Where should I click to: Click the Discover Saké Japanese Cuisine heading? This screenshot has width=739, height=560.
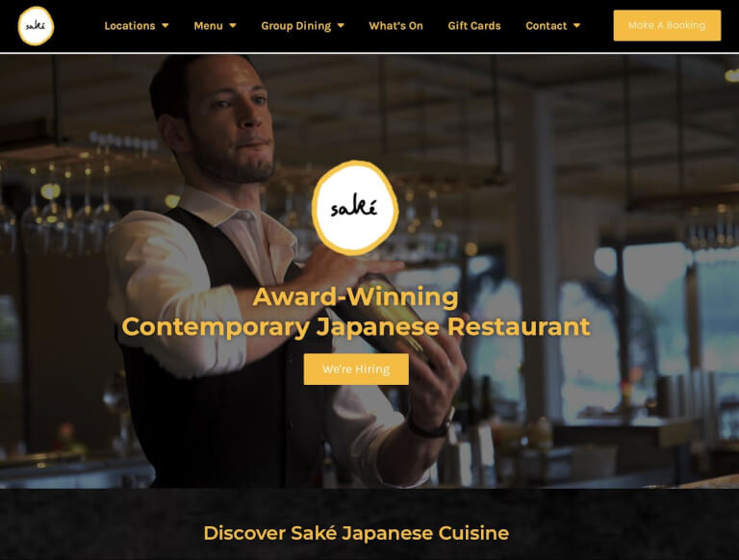(x=356, y=533)
